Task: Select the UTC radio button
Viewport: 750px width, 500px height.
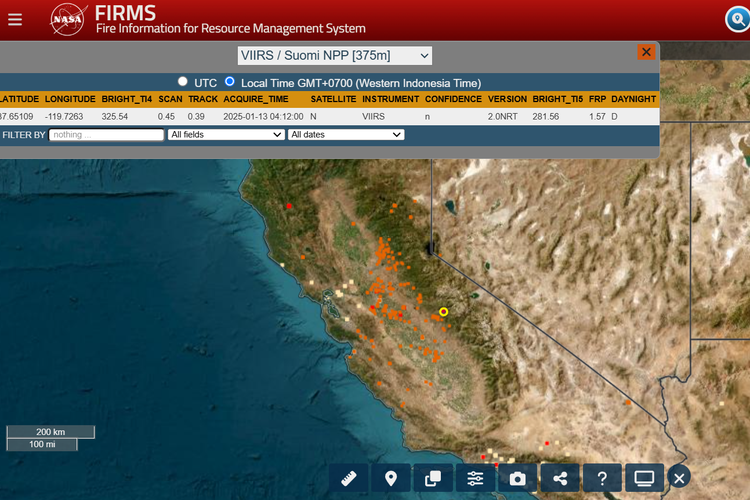Action: 182,82
